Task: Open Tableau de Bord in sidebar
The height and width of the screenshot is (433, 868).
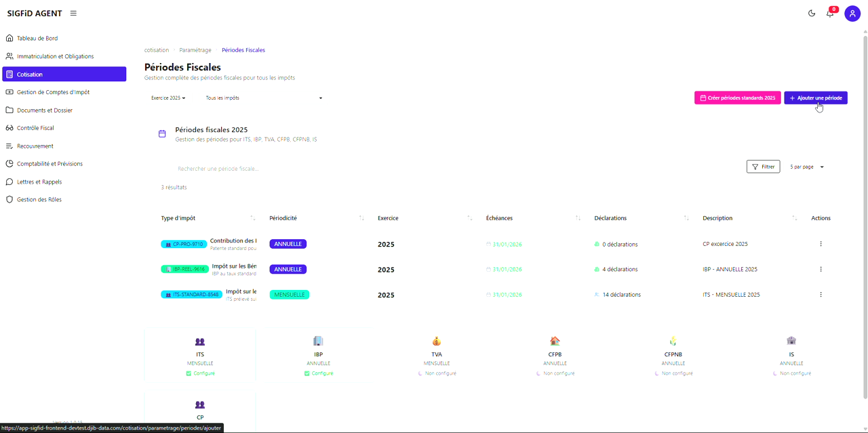Action: [37, 39]
